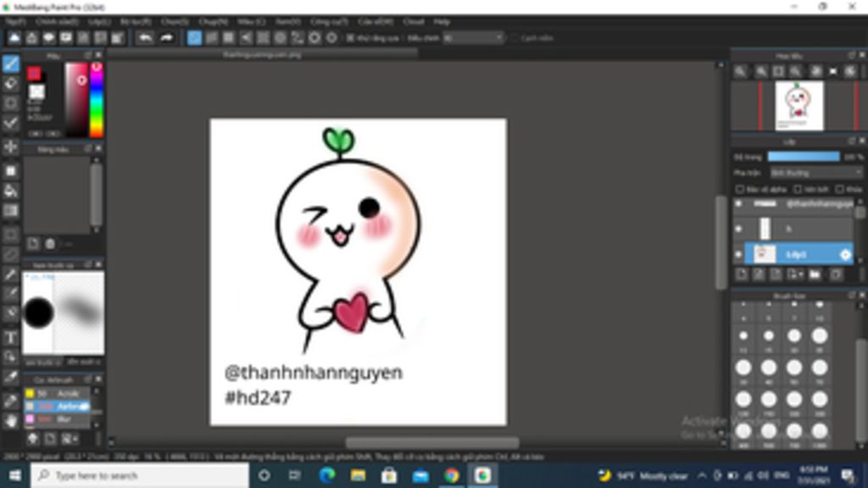868x488 pixels.
Task: Delete color using palette panel trash icon
Action: (x=50, y=243)
